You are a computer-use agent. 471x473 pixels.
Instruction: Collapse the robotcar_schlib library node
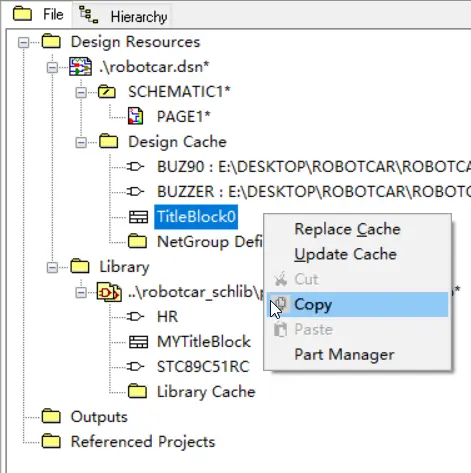[x=81, y=293]
